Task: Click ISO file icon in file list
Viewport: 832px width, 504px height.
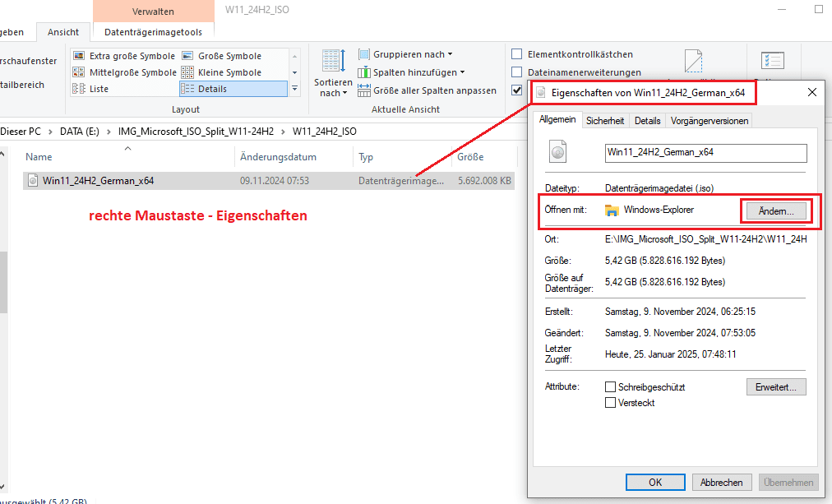Action: (x=32, y=180)
